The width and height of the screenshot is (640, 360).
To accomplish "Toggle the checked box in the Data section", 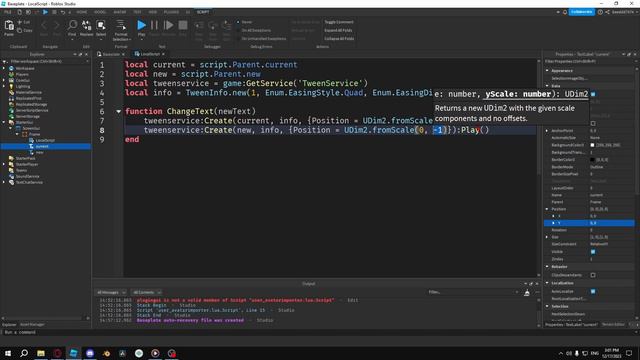I will coord(593,94).
